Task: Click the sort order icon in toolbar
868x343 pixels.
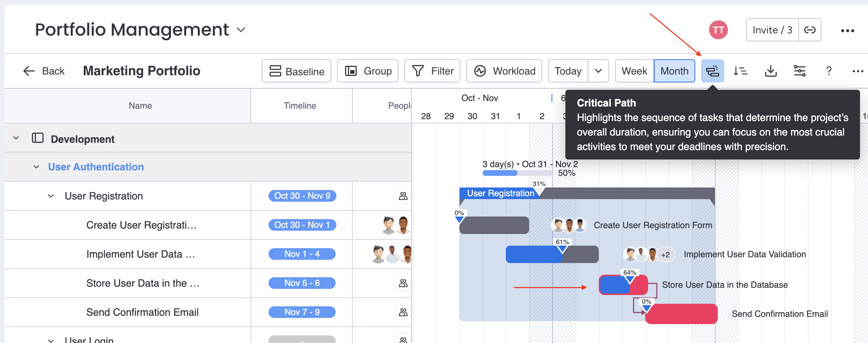Action: tap(740, 71)
